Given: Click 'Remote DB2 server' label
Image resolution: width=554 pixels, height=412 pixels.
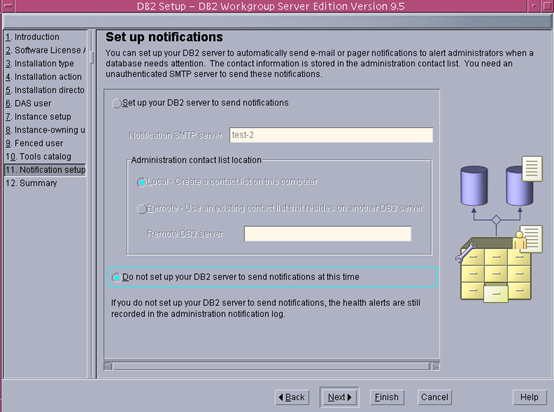Looking at the screenshot, I should point(185,234).
